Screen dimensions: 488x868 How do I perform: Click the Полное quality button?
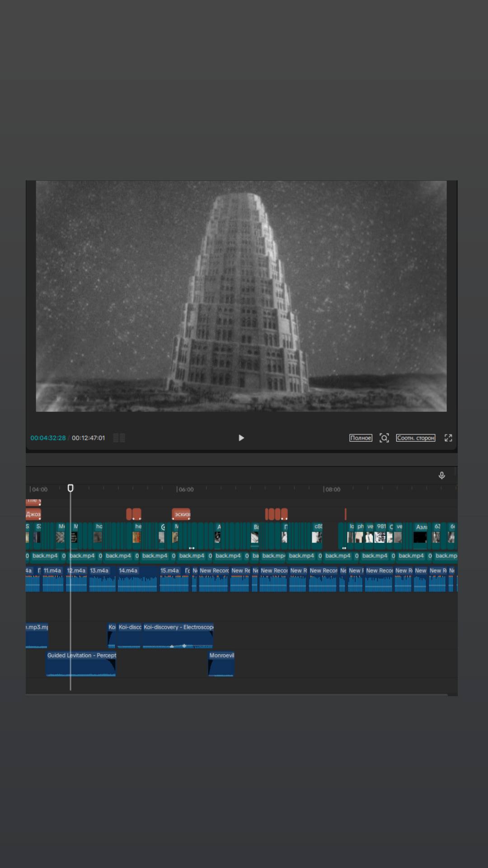click(361, 438)
